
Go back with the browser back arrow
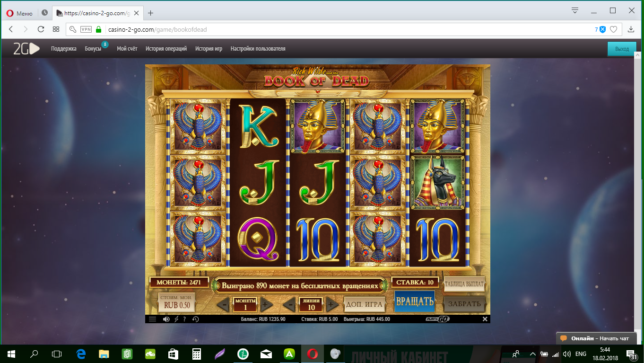point(11,29)
